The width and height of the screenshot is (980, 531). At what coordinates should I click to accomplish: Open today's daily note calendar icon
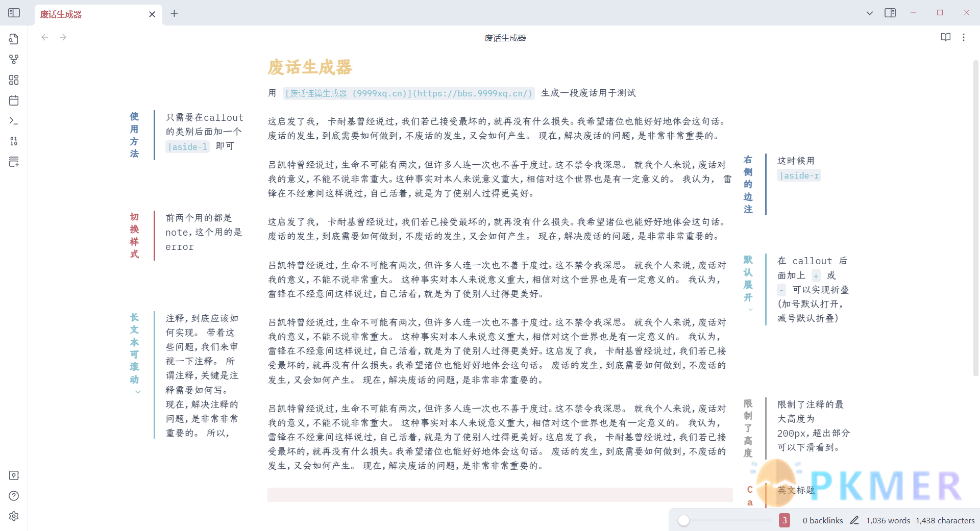(x=14, y=100)
